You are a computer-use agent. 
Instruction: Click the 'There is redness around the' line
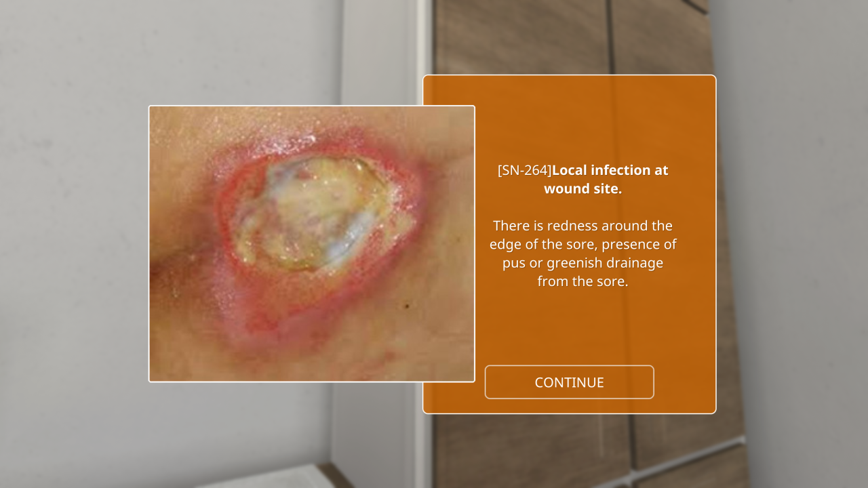pos(583,226)
